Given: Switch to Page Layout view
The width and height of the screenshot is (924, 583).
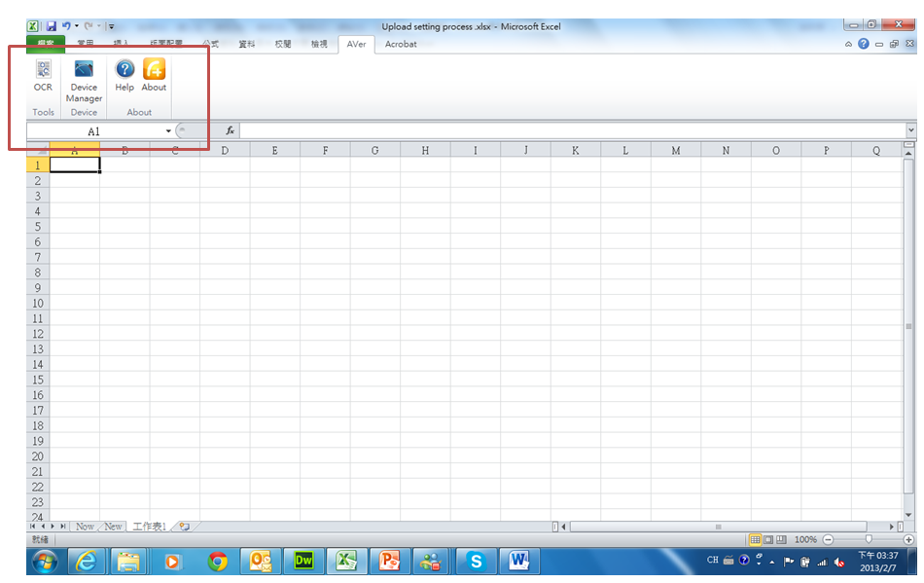Looking at the screenshot, I should 768,539.
